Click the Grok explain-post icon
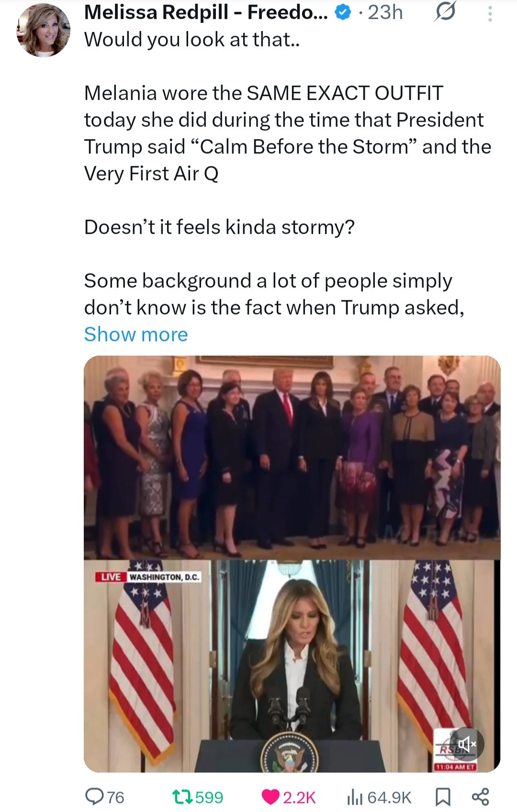517x812 pixels. point(444,12)
